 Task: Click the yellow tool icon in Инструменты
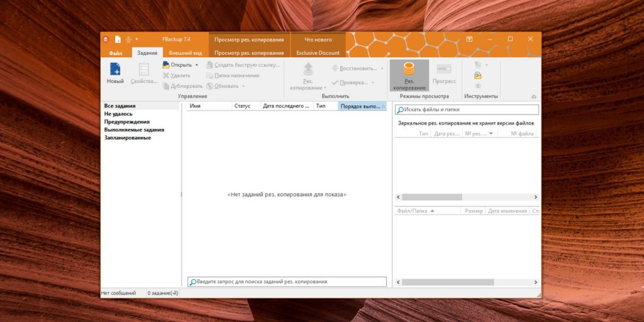pyautogui.click(x=478, y=75)
